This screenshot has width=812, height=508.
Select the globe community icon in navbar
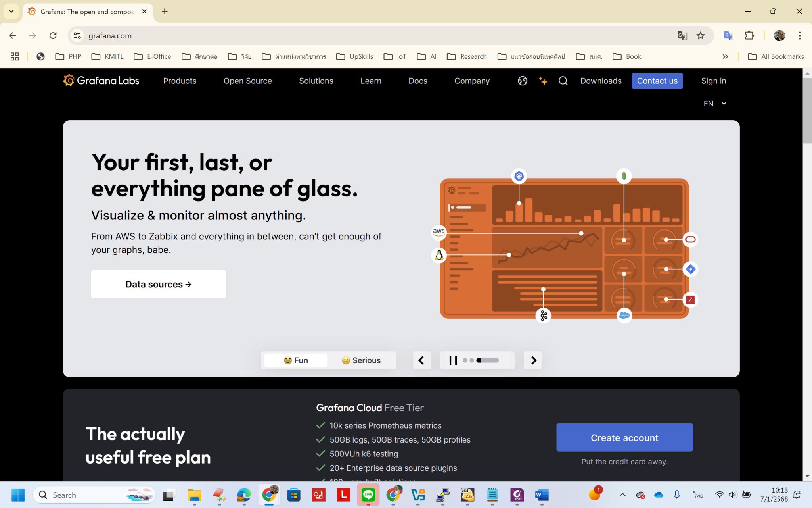point(522,81)
